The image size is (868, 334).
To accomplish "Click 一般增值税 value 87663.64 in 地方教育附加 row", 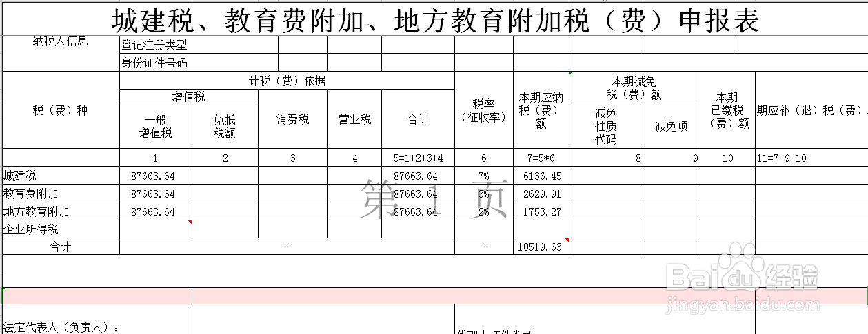I will click(x=156, y=211).
